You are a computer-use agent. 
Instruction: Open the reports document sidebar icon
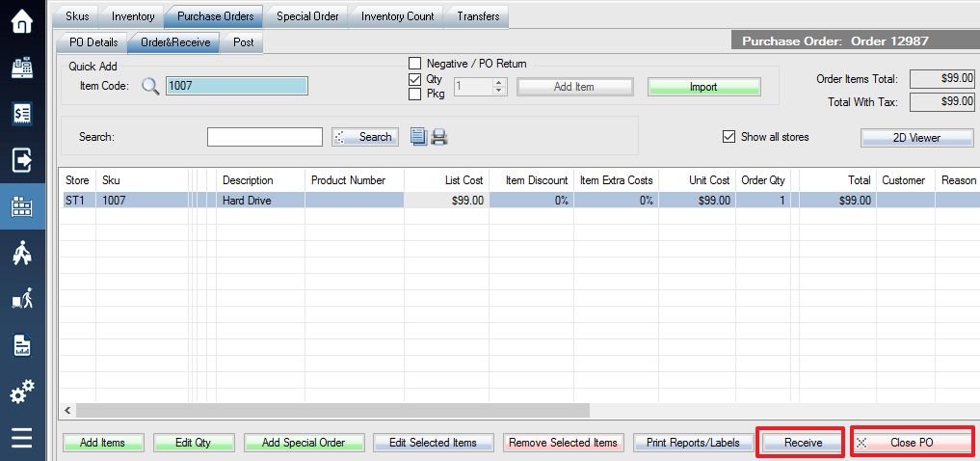click(22, 344)
